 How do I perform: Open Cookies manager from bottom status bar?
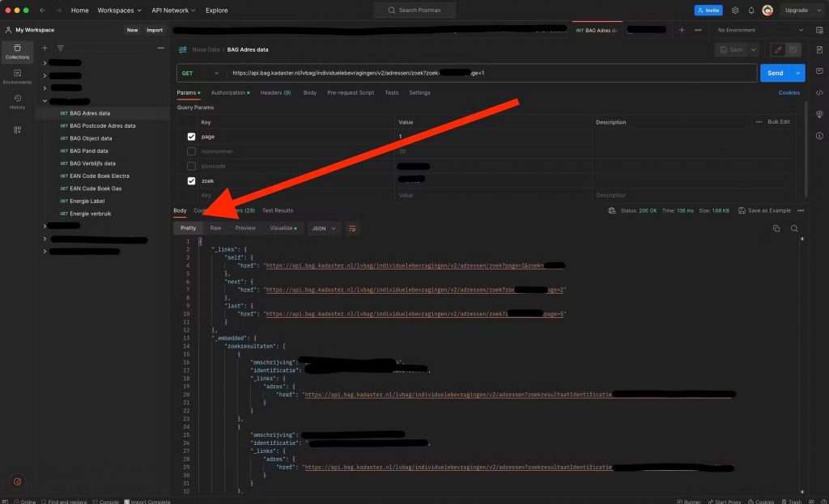tap(760, 502)
